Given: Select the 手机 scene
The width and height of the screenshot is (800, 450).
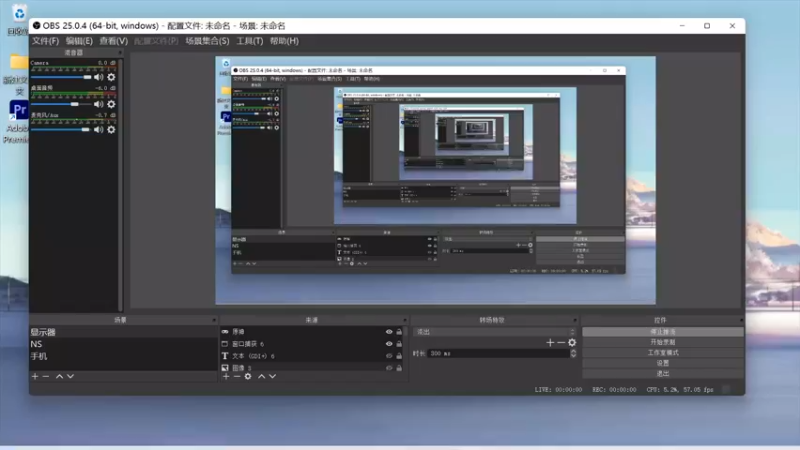Looking at the screenshot, I should (123, 356).
